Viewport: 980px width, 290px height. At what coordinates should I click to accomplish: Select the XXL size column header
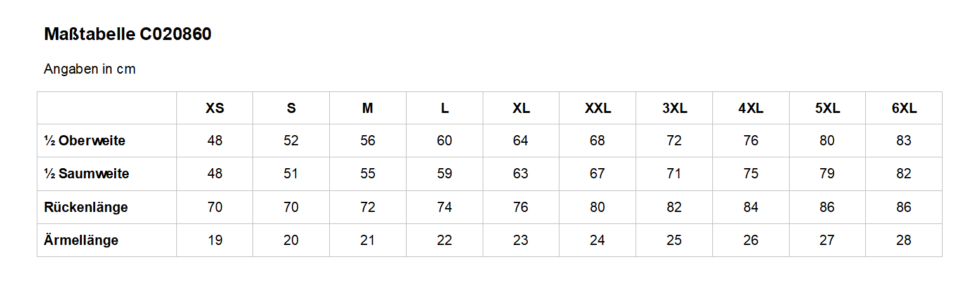(x=598, y=109)
